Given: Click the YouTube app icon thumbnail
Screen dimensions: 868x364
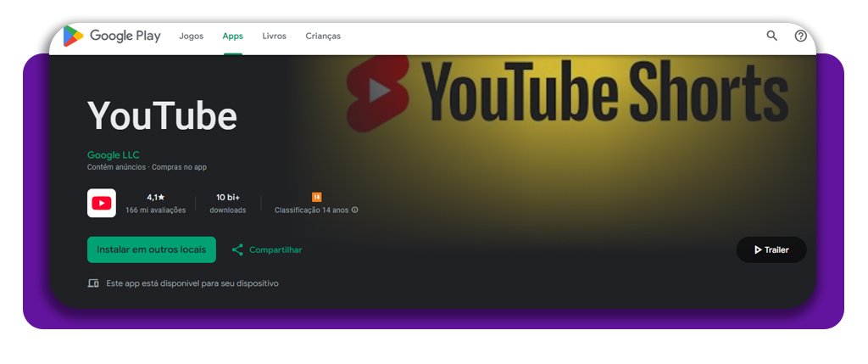Looking at the screenshot, I should (102, 204).
